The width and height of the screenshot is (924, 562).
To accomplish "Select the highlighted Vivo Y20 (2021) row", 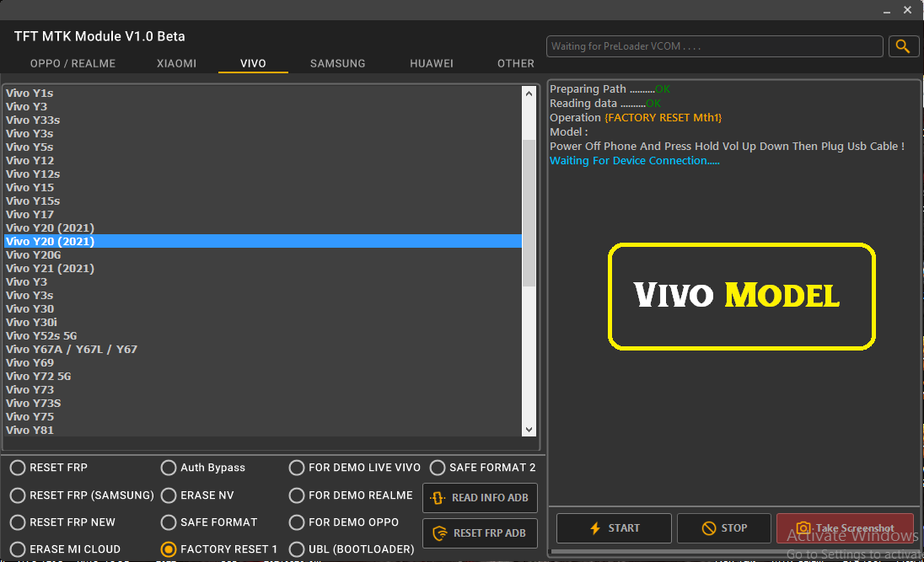I will point(263,242).
